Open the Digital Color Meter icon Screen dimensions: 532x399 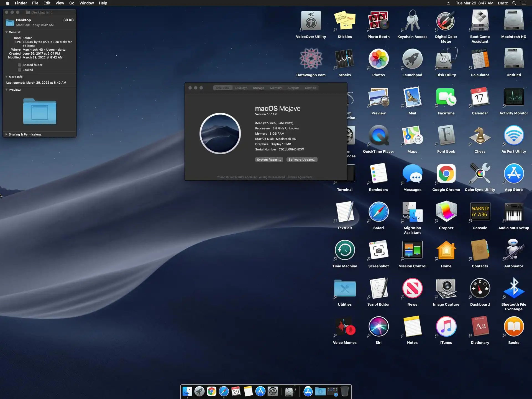pos(446,21)
